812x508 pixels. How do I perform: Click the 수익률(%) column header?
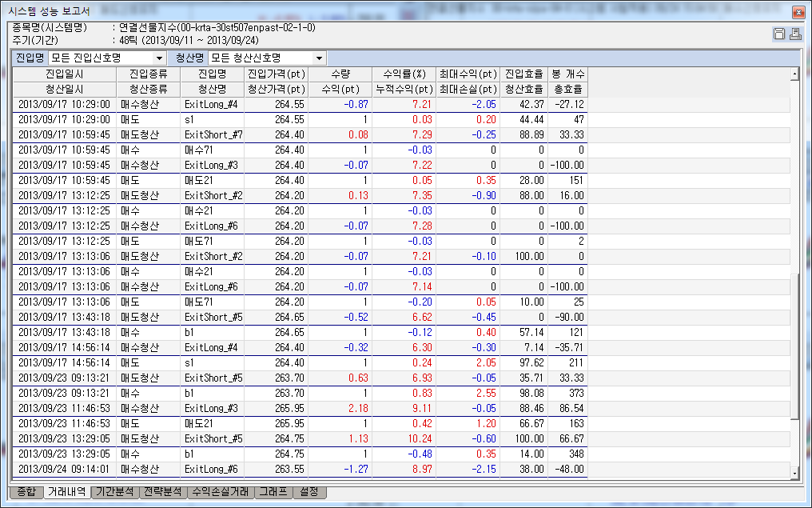point(404,74)
